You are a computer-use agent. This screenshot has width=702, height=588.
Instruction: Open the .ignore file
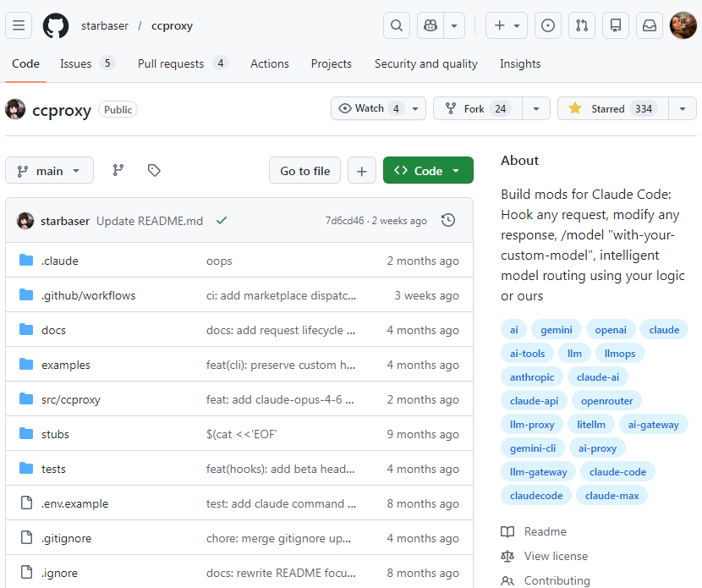[59, 573]
